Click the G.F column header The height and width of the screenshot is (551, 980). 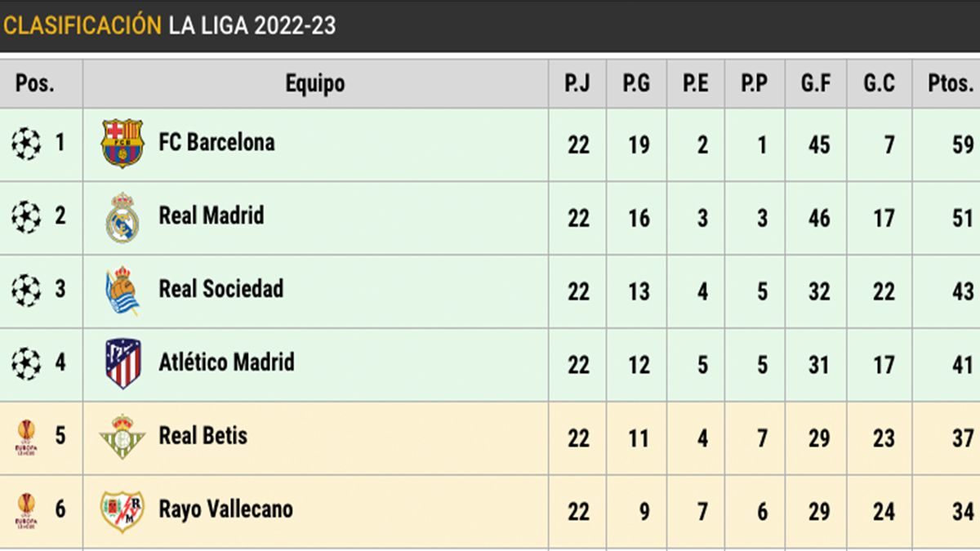click(x=816, y=83)
